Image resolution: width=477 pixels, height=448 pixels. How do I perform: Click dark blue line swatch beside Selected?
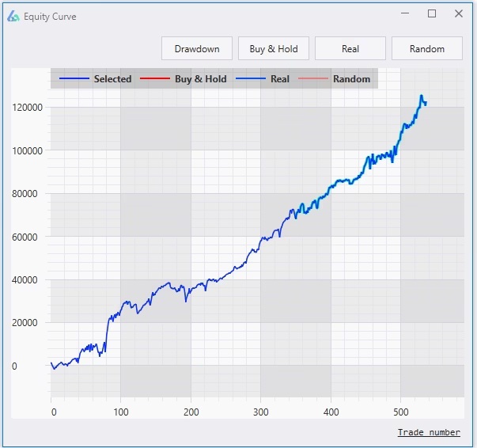74,79
